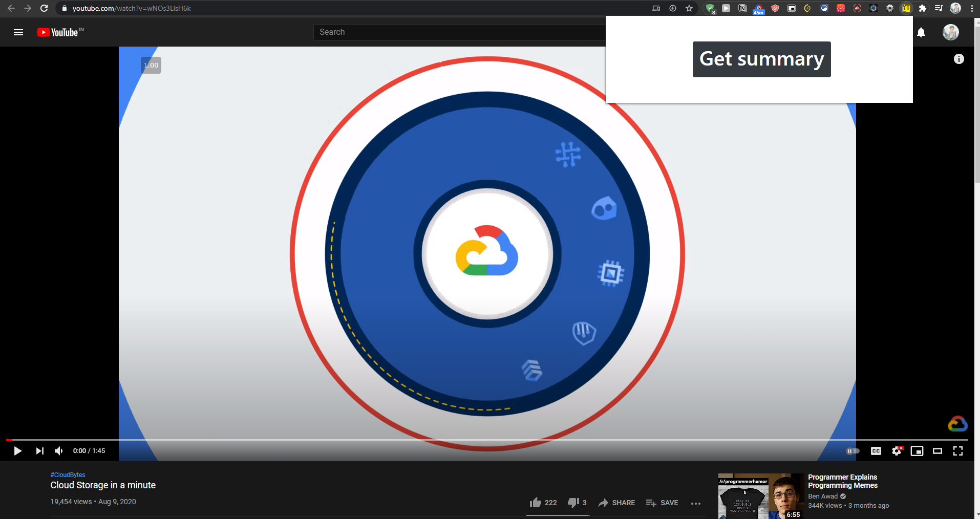Open the blue circle extension icon
This screenshot has height=519, width=980.
(x=824, y=8)
